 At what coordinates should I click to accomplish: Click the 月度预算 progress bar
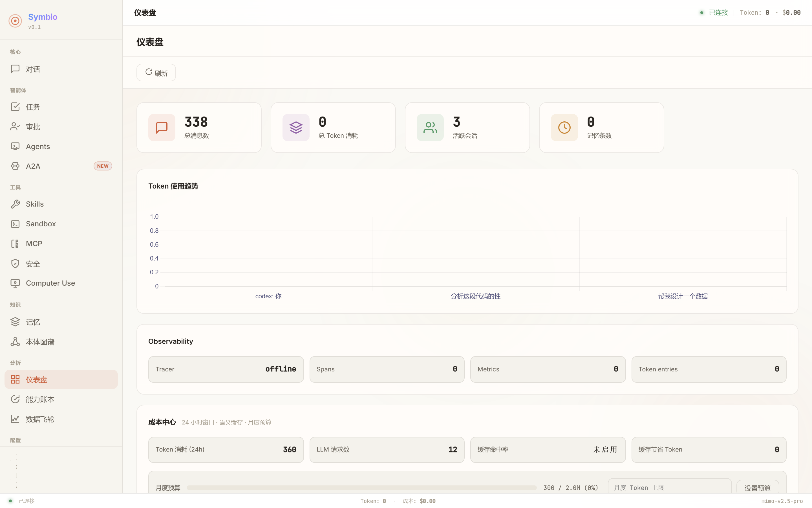tap(361, 488)
